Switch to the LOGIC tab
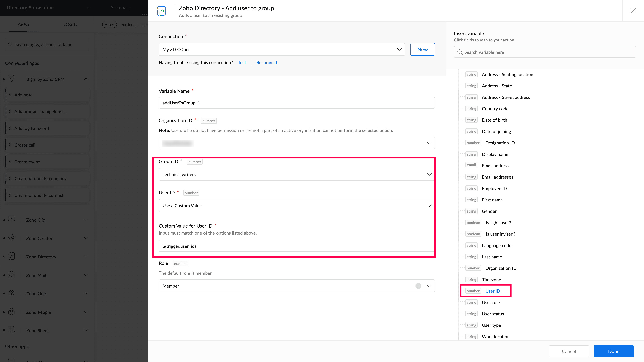Screen dimensions: 644x362 [x=70, y=24]
